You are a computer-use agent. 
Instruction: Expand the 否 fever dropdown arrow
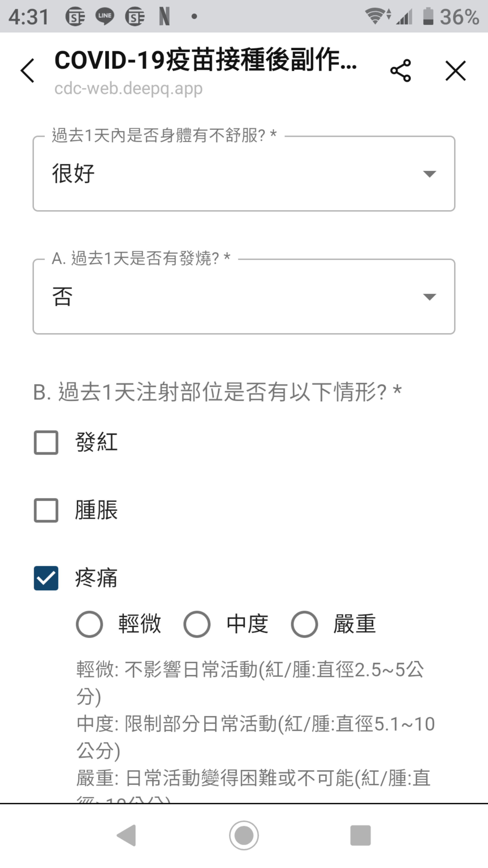tap(429, 297)
